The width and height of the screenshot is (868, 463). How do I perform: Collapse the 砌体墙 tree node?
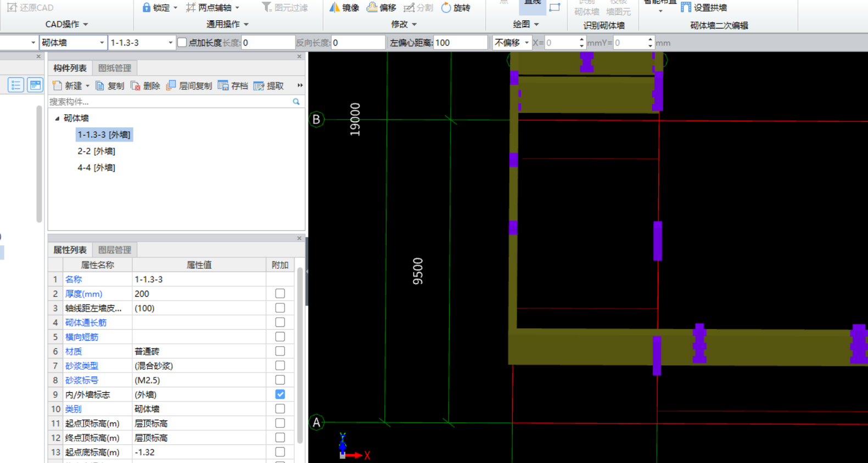(57, 118)
